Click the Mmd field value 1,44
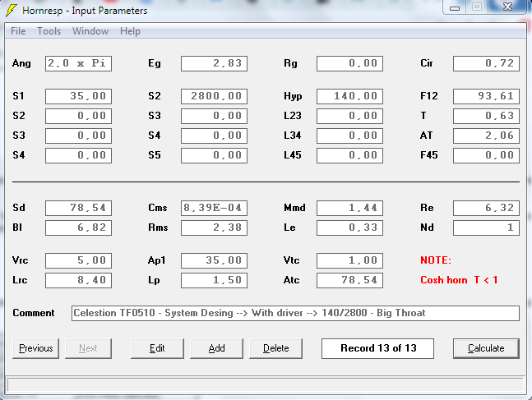Viewport: 532px width, 400px height. [x=349, y=208]
